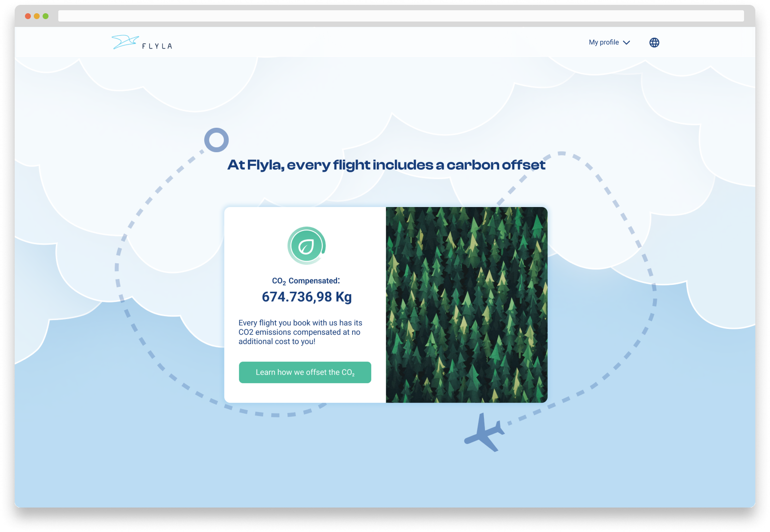Click the Flyla bird logo
The image size is (770, 532).
coord(142,43)
